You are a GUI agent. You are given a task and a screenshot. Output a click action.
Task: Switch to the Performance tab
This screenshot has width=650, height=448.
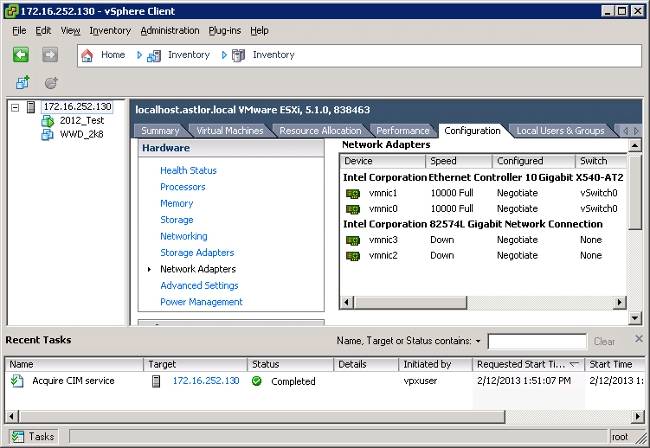(403, 131)
